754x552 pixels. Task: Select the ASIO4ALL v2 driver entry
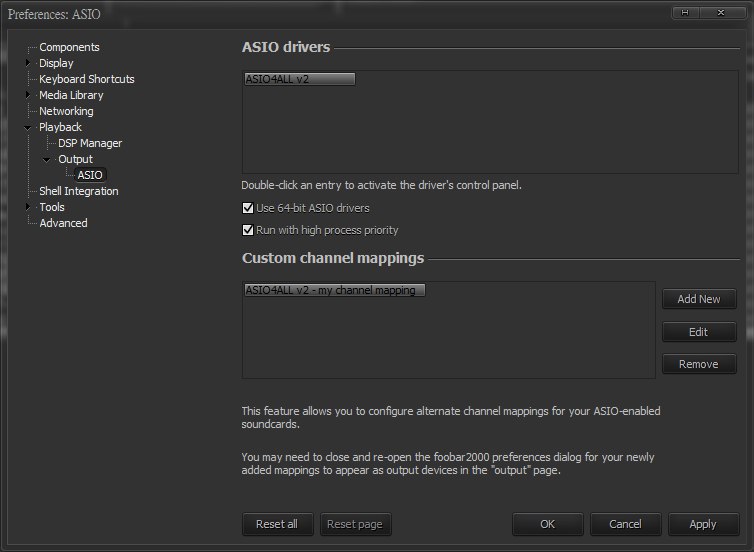tap(298, 79)
